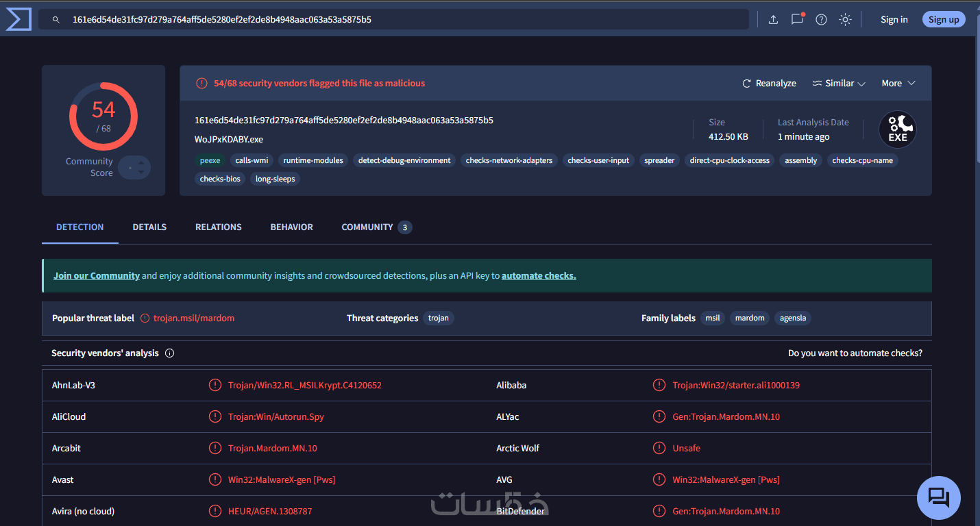Screen dimensions: 980x526
Task: Select the runtime-modules tag
Action: tap(313, 161)
